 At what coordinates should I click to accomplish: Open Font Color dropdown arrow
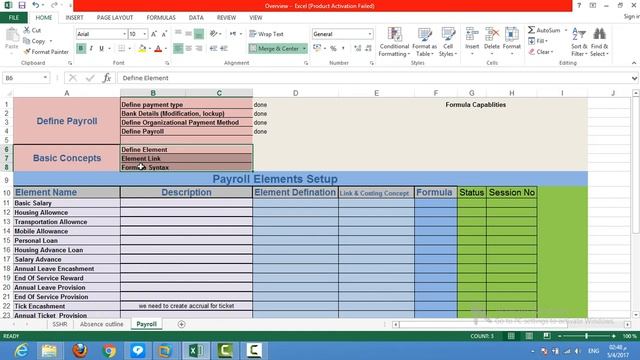(166, 49)
